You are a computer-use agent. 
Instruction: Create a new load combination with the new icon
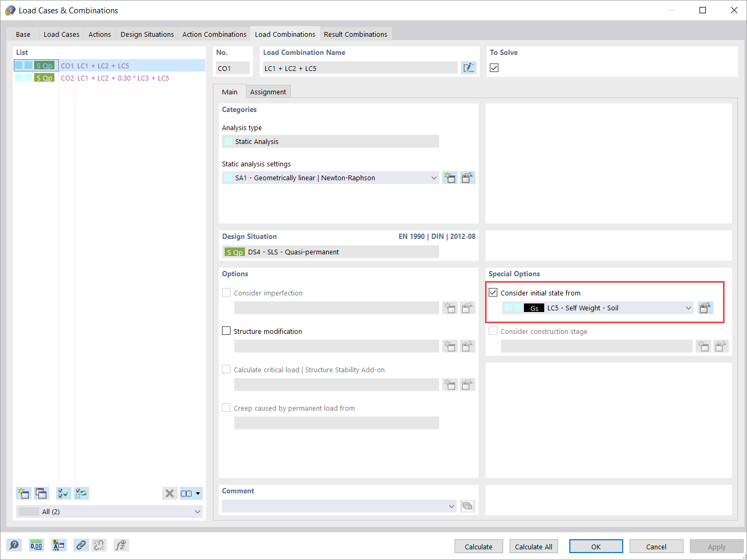point(23,493)
